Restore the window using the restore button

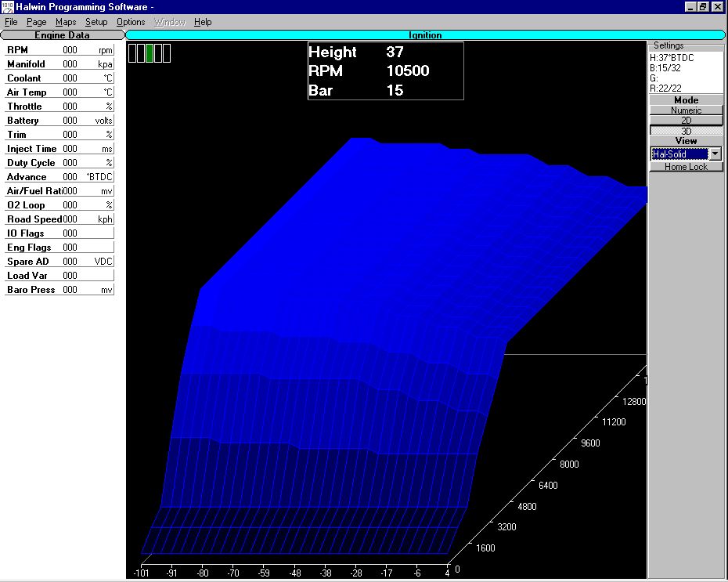(x=702, y=6)
